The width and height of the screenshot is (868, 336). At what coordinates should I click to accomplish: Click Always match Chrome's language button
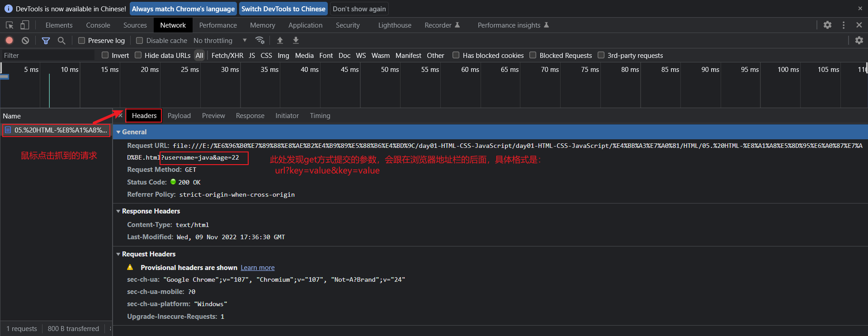(183, 9)
